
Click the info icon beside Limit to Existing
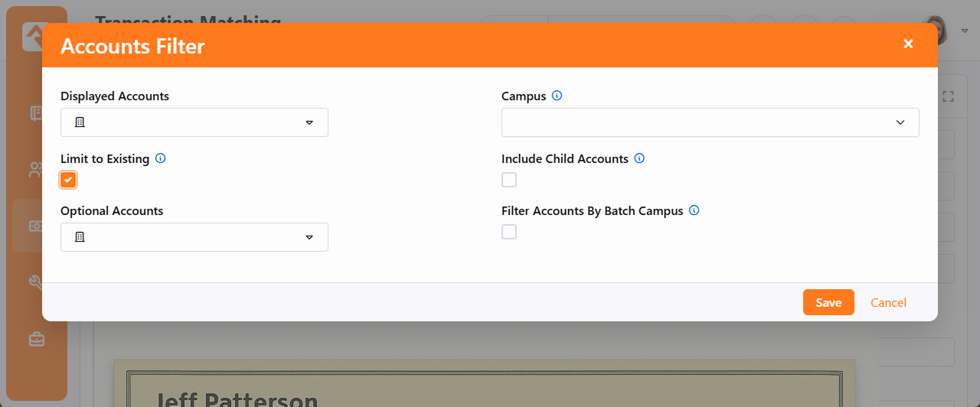click(161, 159)
